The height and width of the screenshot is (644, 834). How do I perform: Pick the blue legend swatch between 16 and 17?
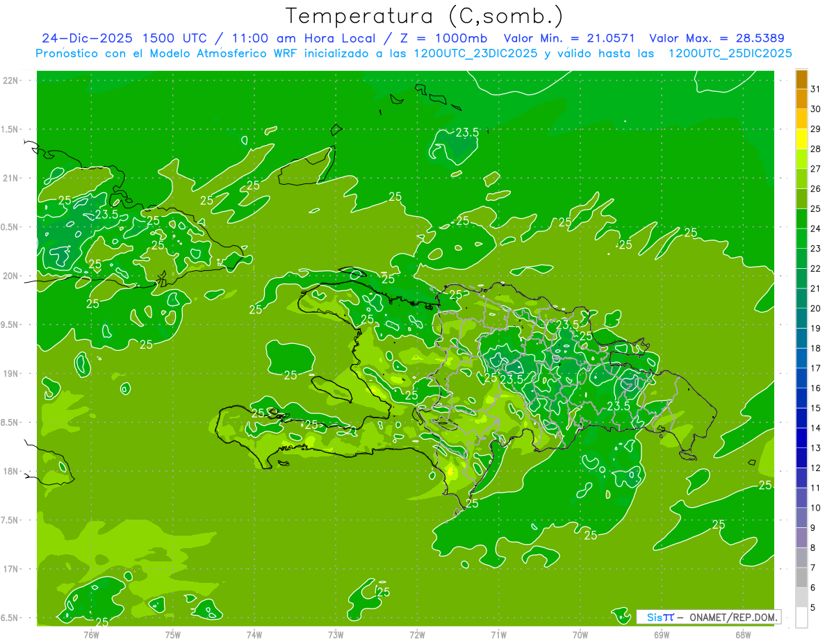coord(801,379)
